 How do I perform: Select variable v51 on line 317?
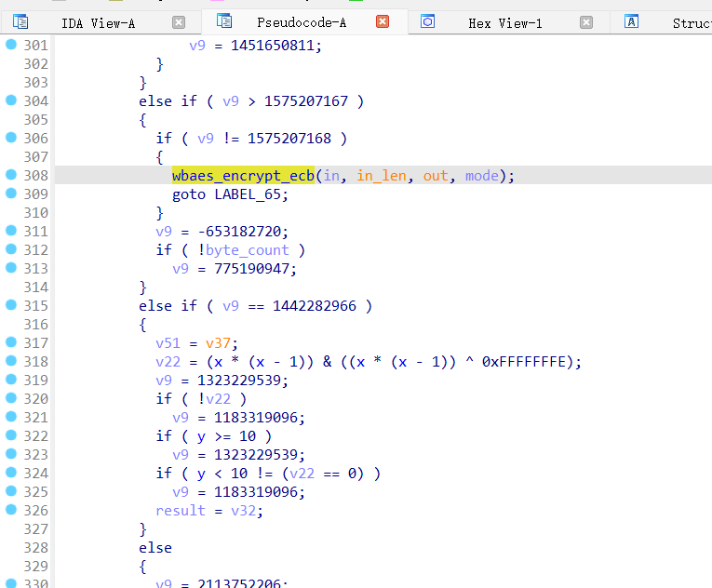(168, 343)
